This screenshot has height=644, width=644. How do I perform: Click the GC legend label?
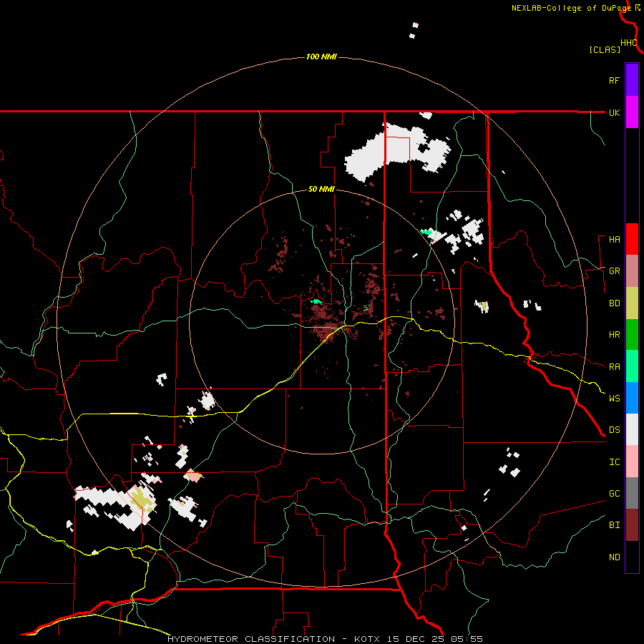click(x=614, y=494)
